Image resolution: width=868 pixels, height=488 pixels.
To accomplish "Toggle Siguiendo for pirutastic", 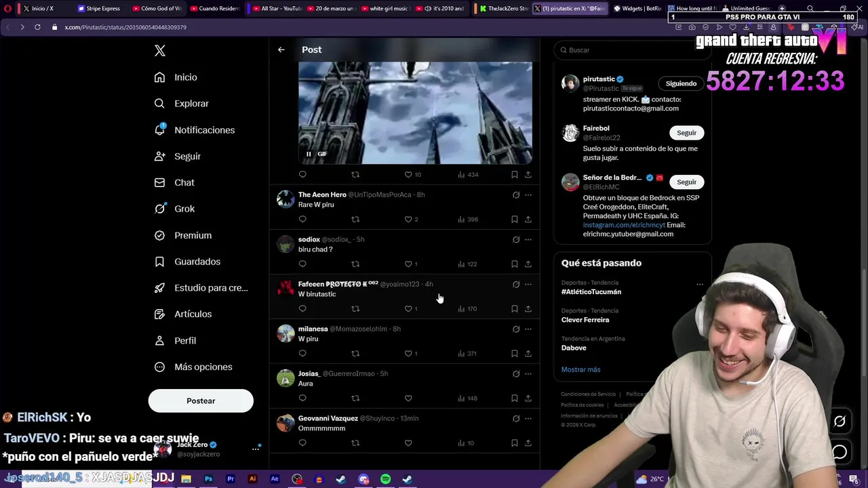I will coord(681,83).
